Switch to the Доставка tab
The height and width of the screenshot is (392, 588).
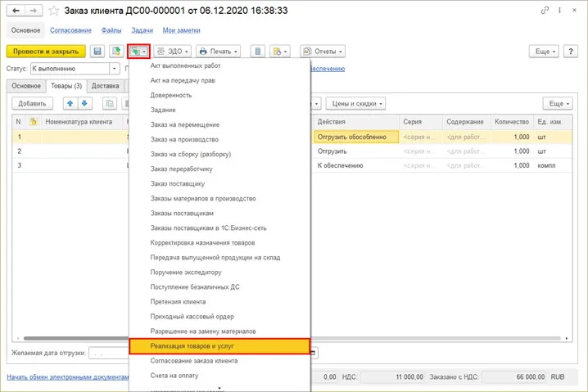tap(105, 85)
